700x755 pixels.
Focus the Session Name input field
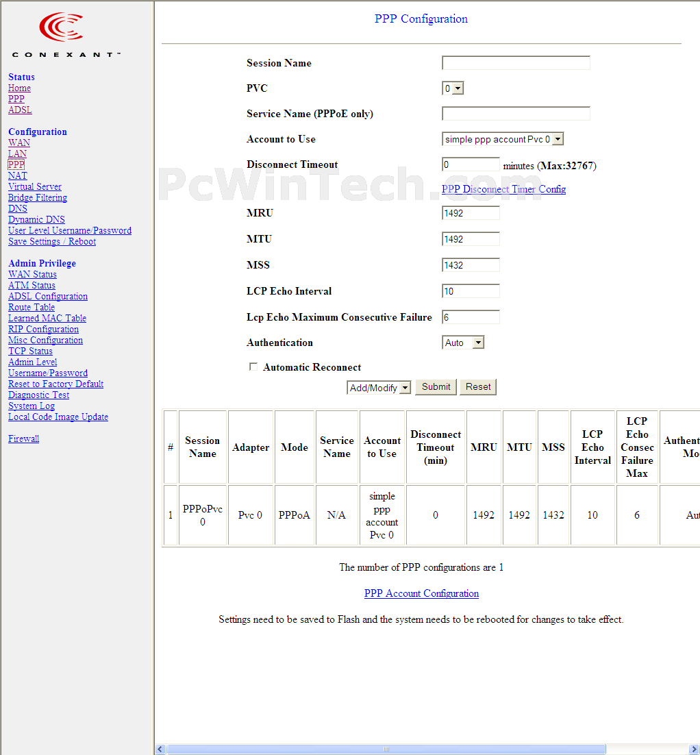516,62
